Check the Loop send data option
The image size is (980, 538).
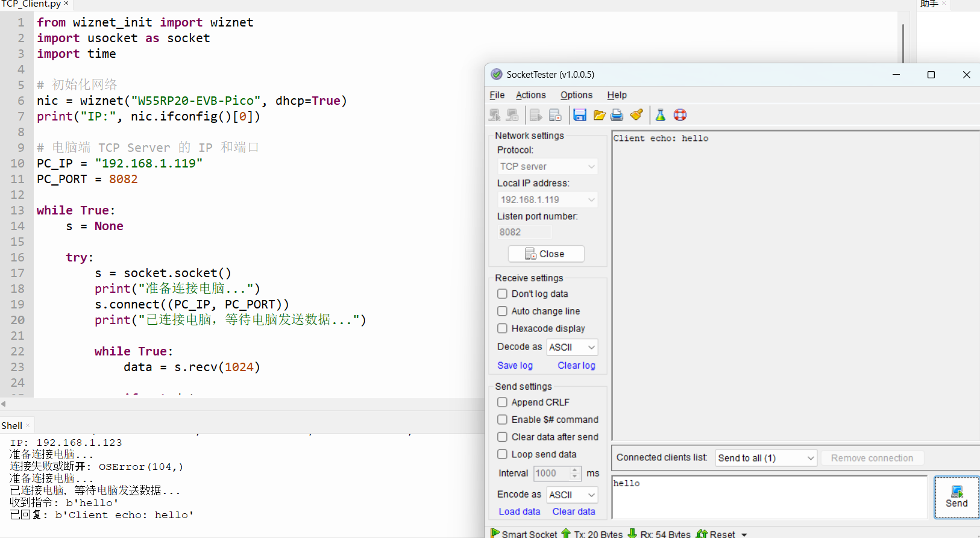[502, 455]
